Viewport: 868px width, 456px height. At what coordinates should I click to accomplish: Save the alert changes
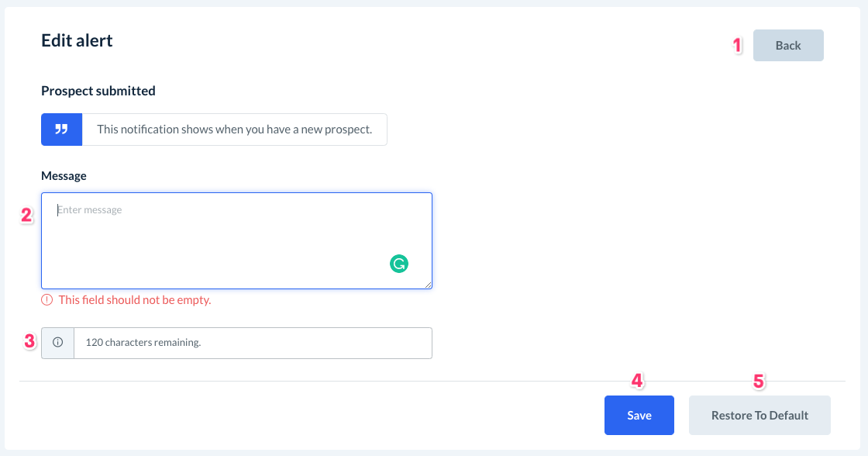pos(639,415)
